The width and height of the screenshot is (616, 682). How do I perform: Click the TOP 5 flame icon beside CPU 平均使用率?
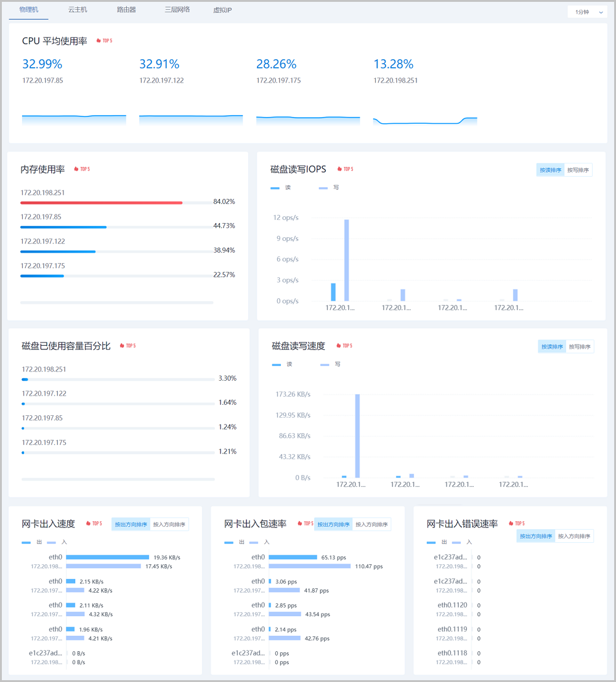tap(99, 41)
